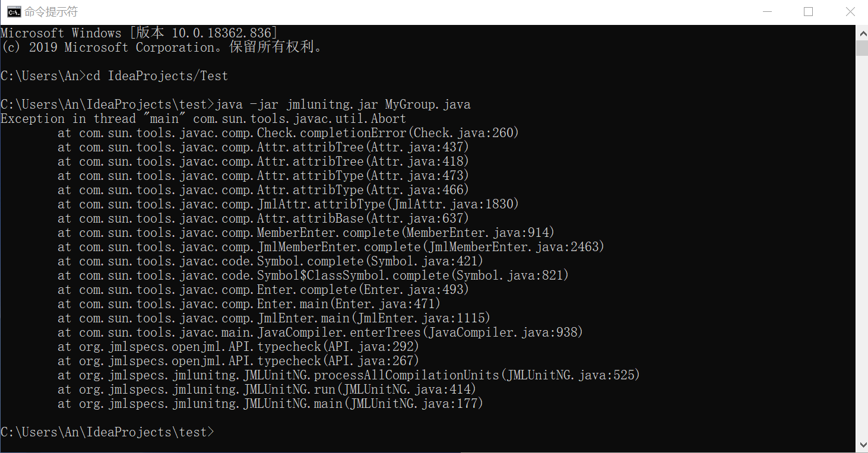
Task: Click the processAllCompilationUnits stack trace line
Action: pos(349,375)
